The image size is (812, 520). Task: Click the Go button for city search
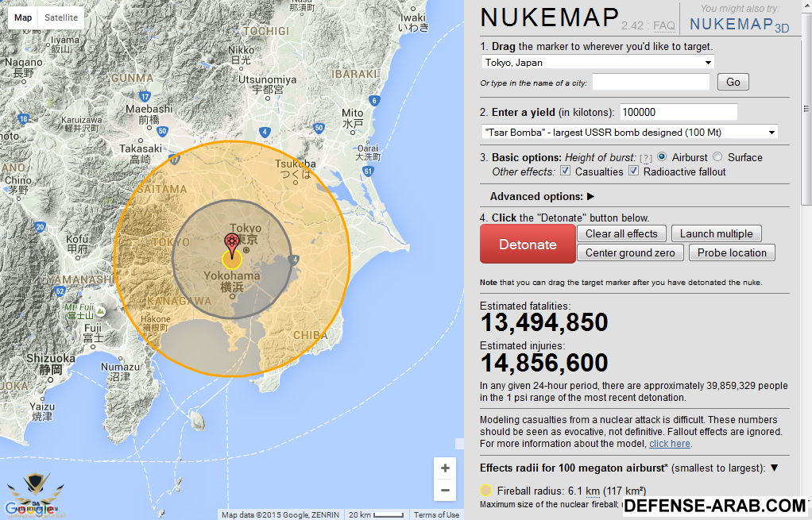(733, 82)
